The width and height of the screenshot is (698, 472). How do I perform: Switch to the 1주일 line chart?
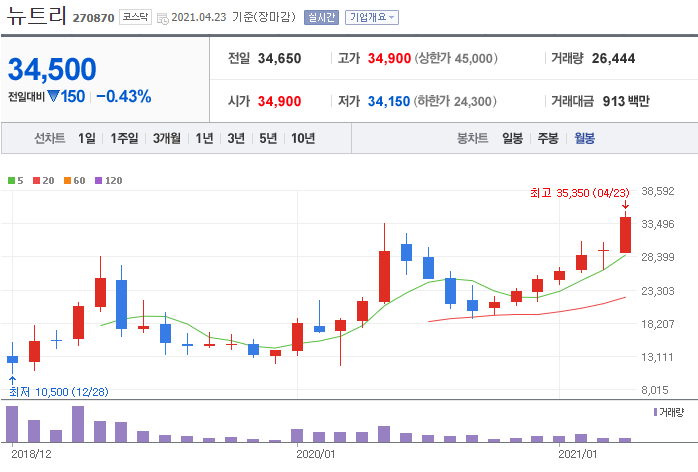point(126,138)
